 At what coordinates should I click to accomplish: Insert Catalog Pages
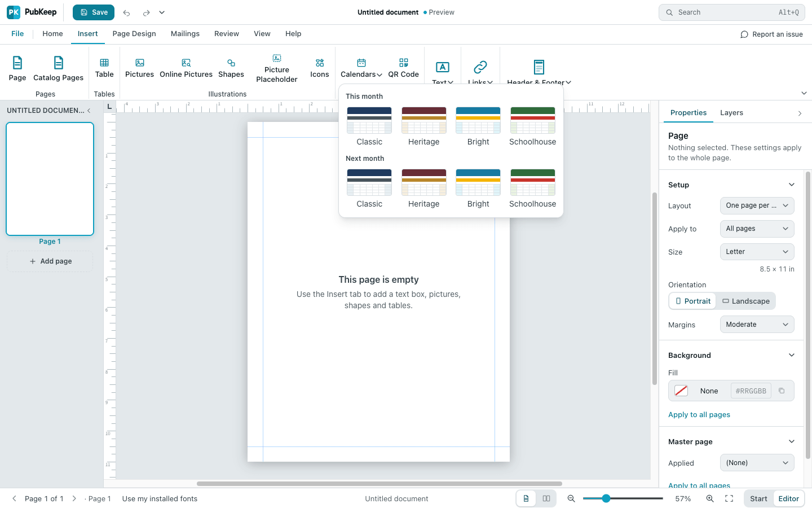[58, 69]
